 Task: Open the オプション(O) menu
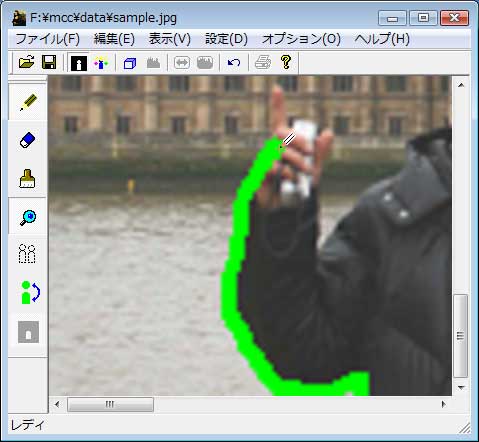pos(301,39)
